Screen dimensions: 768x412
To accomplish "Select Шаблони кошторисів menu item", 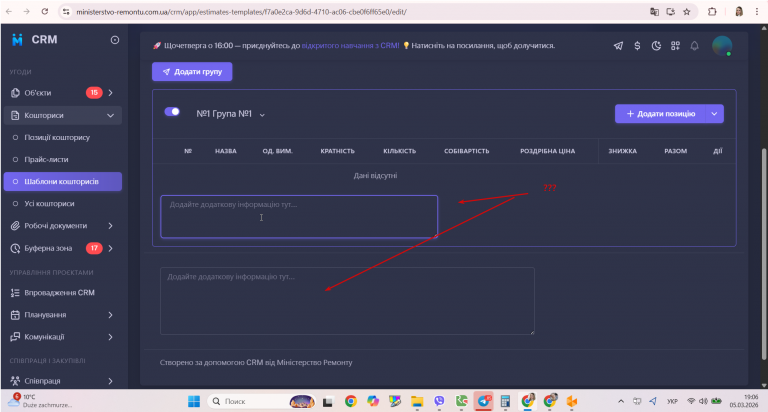I will pos(63,181).
